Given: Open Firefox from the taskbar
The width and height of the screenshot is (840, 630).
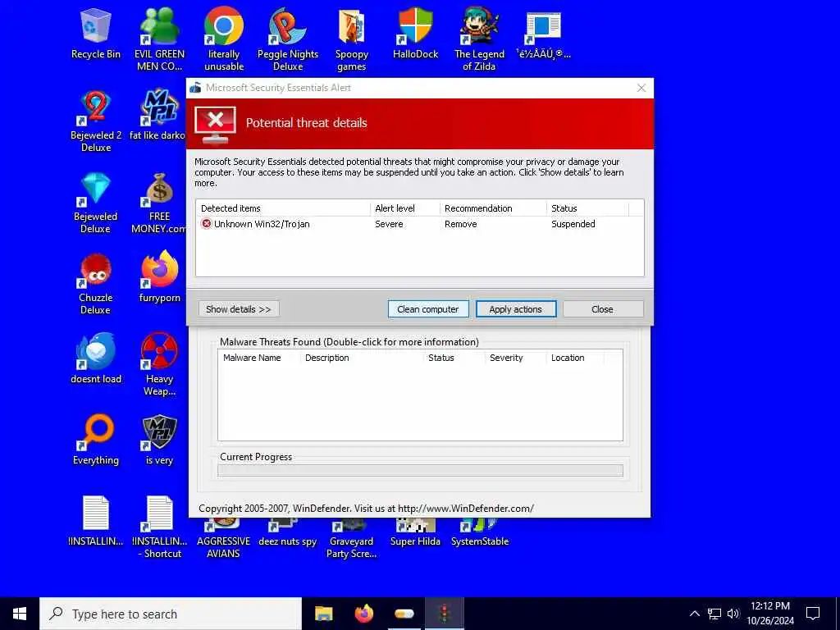Looking at the screenshot, I should click(363, 614).
